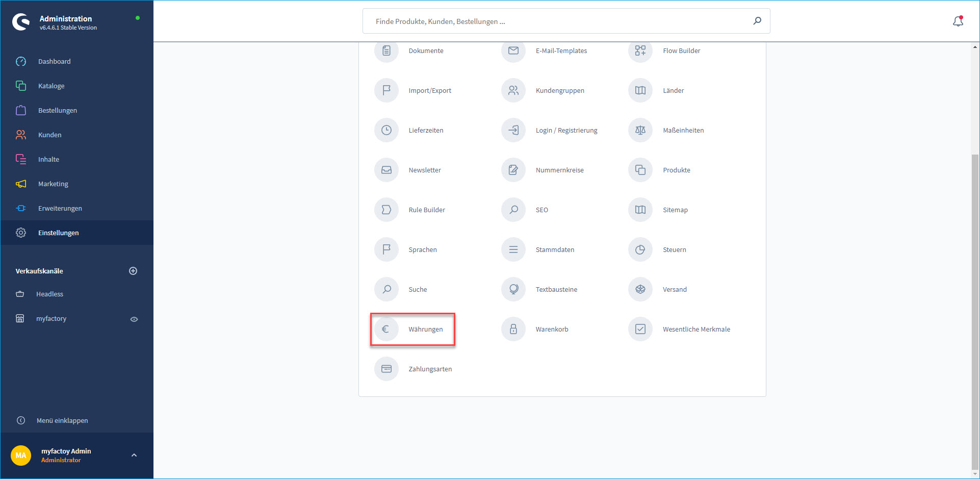Open Rule Builder via its icon

(386, 210)
